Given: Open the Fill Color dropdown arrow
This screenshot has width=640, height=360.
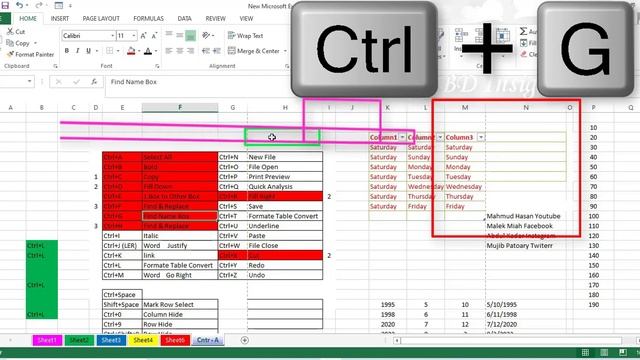Looking at the screenshot, I should [x=139, y=51].
